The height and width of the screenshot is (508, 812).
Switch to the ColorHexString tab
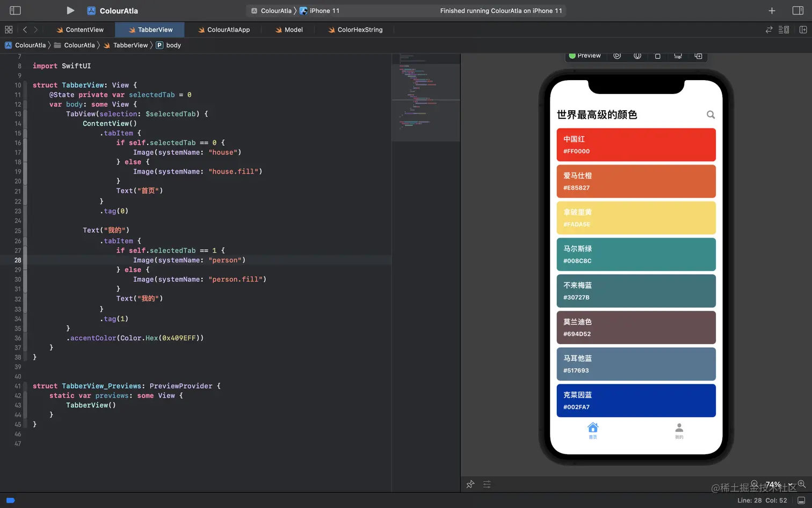click(x=354, y=30)
